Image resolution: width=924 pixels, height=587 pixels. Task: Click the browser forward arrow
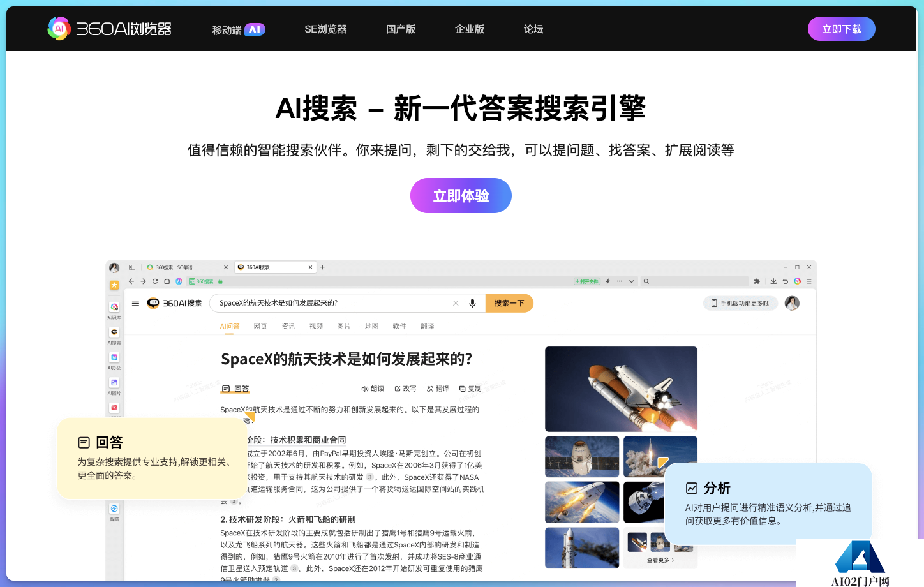tap(143, 281)
